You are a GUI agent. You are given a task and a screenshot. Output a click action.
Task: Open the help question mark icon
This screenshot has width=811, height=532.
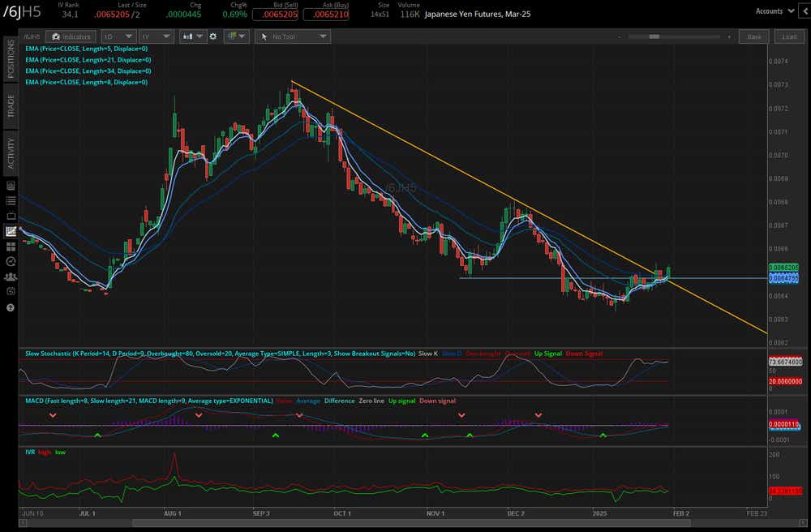(11, 307)
